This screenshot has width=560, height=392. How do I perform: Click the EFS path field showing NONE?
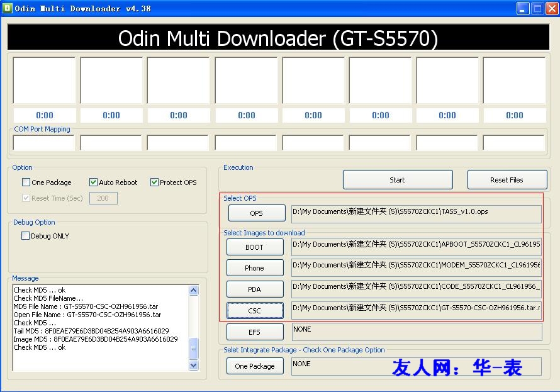(x=417, y=332)
